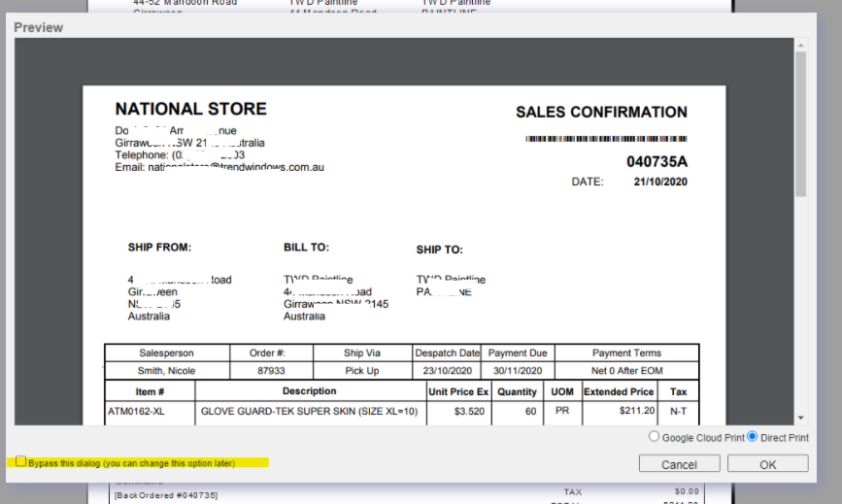Image resolution: width=842 pixels, height=504 pixels.
Task: Click the date value 21/10/2020
Action: pos(660,182)
